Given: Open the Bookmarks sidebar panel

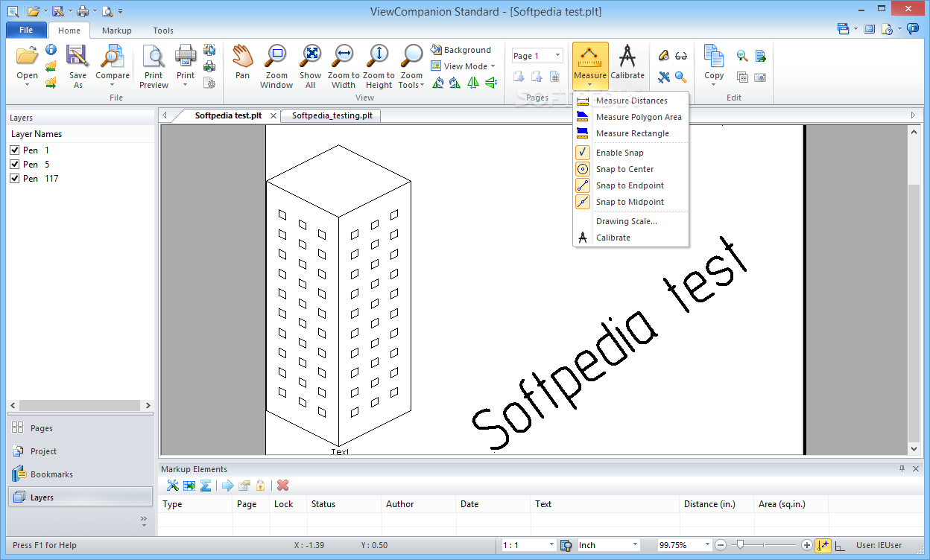Looking at the screenshot, I should 80,474.
